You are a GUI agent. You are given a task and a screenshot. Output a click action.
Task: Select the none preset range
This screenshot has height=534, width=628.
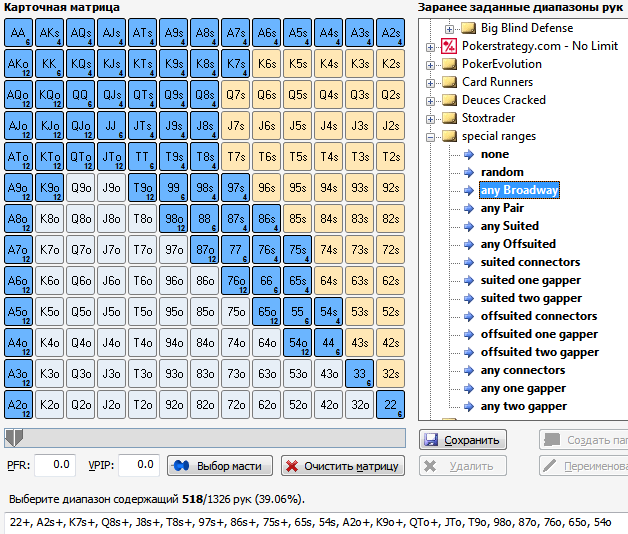pos(495,154)
